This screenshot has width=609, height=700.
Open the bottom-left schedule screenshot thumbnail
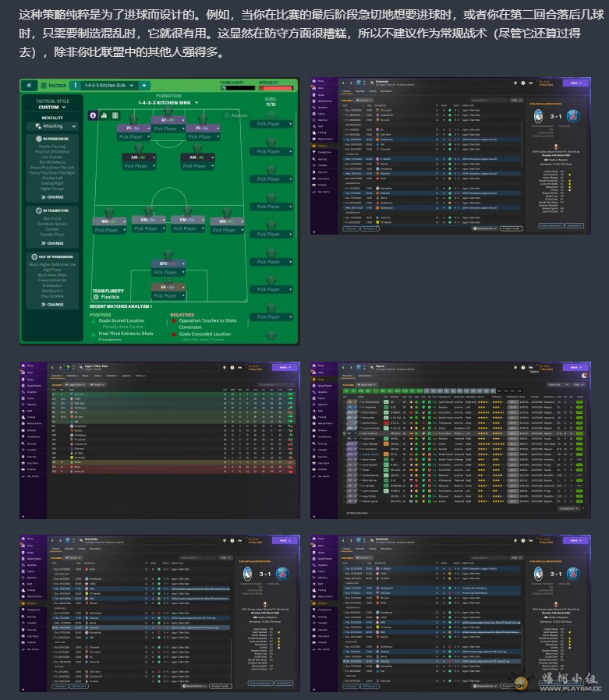click(x=159, y=613)
